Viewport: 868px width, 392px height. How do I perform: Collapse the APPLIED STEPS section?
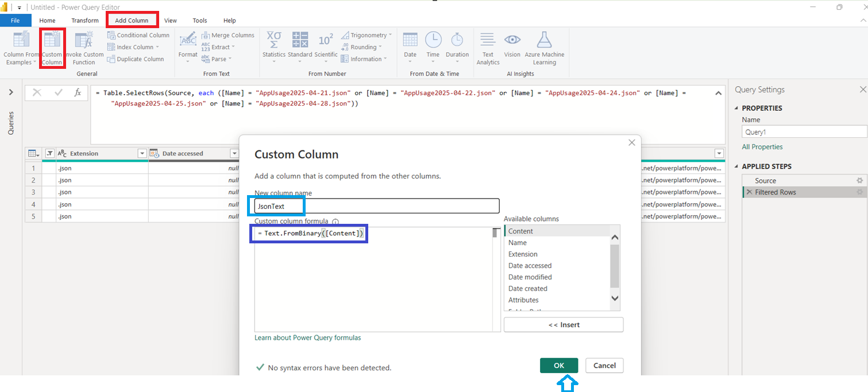tap(737, 166)
